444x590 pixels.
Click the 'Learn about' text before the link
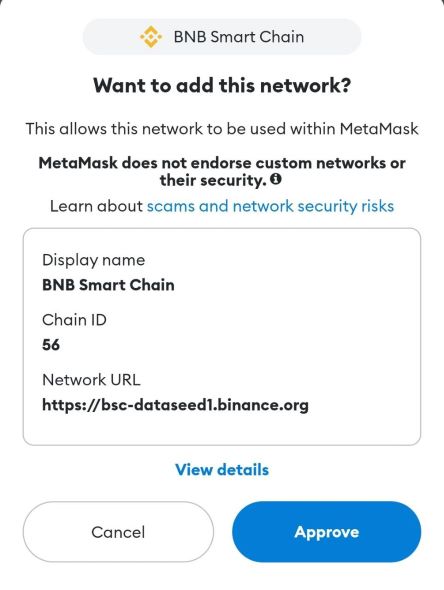96,206
